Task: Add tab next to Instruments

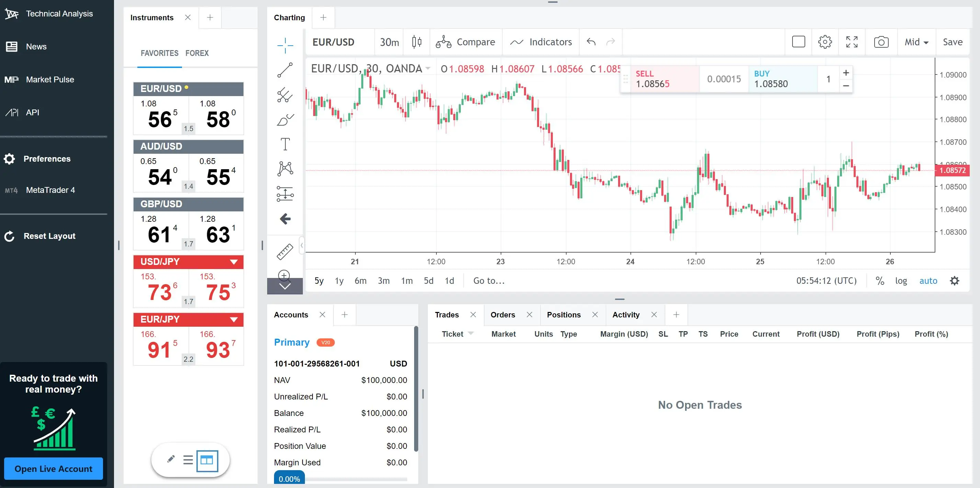Action: (x=209, y=18)
